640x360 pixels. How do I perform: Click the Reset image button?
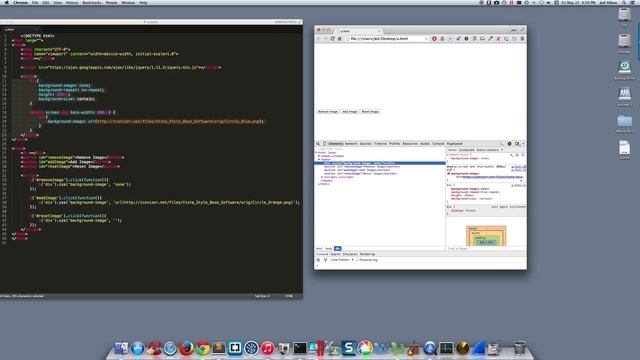[x=370, y=111]
